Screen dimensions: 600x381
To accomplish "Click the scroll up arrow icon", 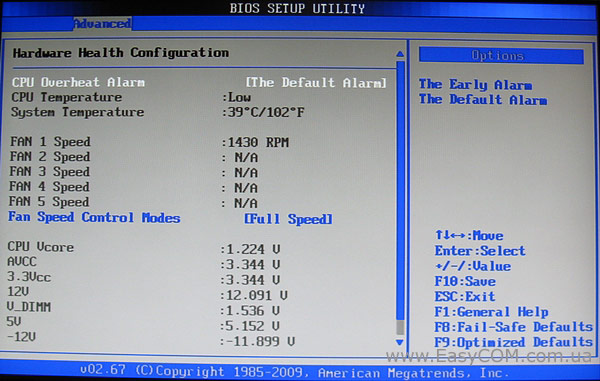I will tap(400, 54).
